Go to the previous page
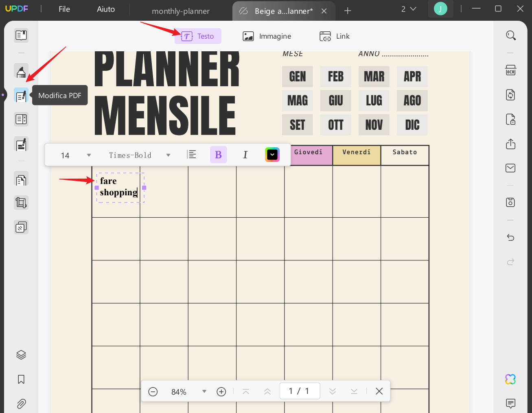532x413 pixels. (267, 391)
